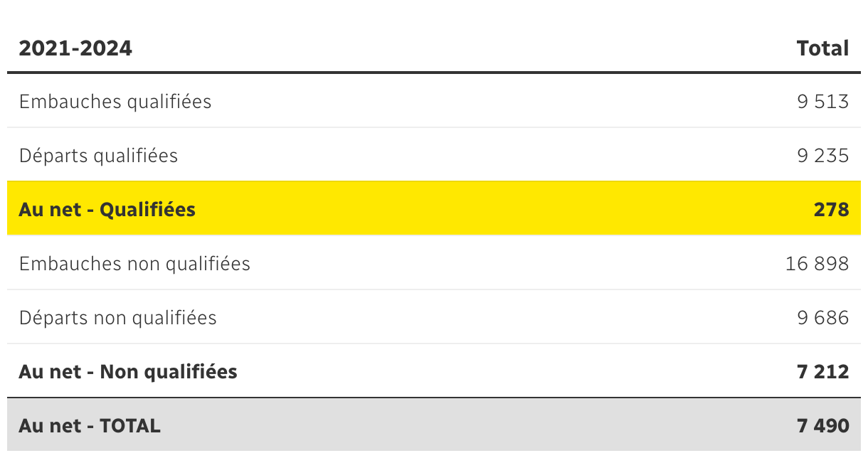This screenshot has width=868, height=458.
Task: Click the Total column header
Action: tap(822, 48)
